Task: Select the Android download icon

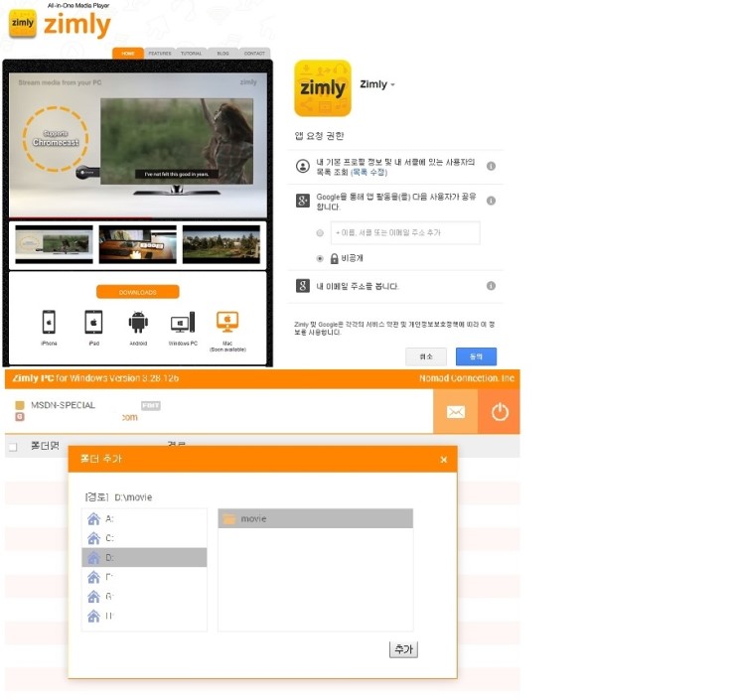Action: 138,322
